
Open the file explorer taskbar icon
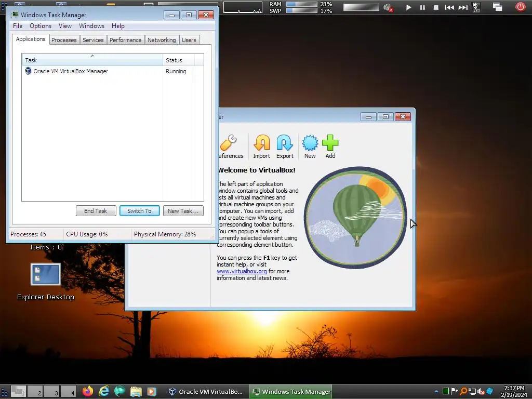coord(136,391)
